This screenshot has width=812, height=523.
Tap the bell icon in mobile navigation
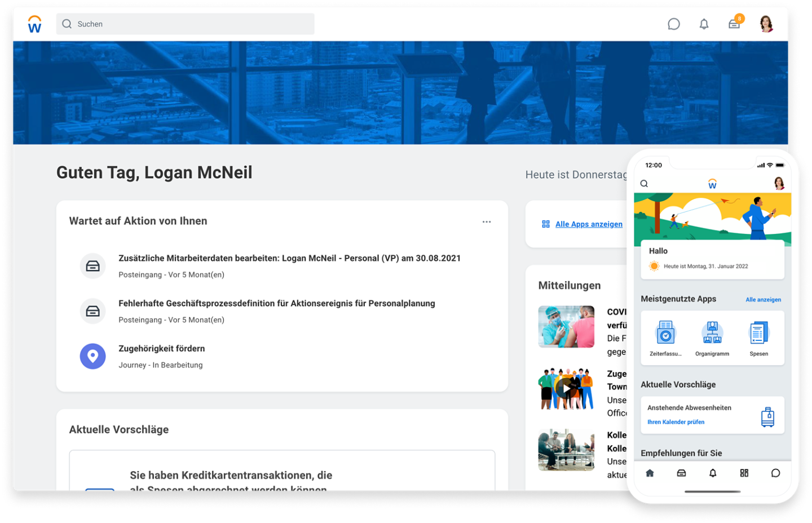point(712,473)
